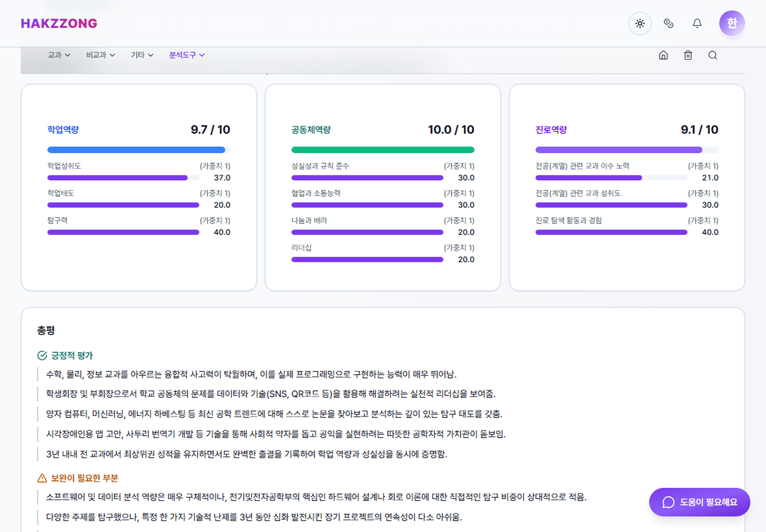The height and width of the screenshot is (532, 766).
Task: Click the 진로 탐색 활동과 경험 label
Action: pos(568,221)
